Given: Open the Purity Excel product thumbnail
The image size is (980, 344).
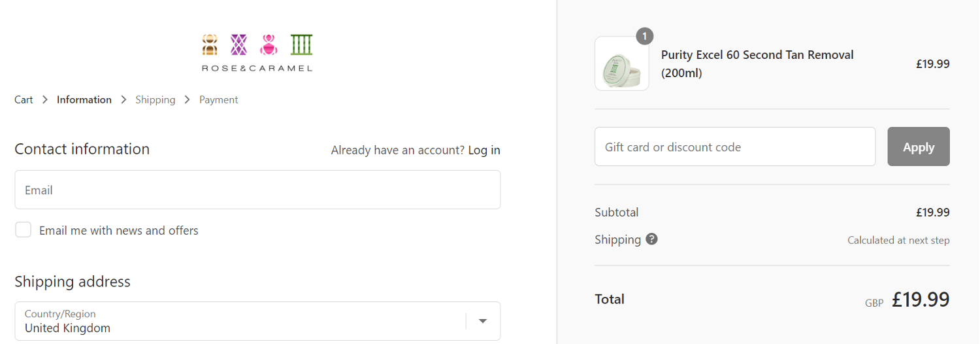Looking at the screenshot, I should coord(622,63).
